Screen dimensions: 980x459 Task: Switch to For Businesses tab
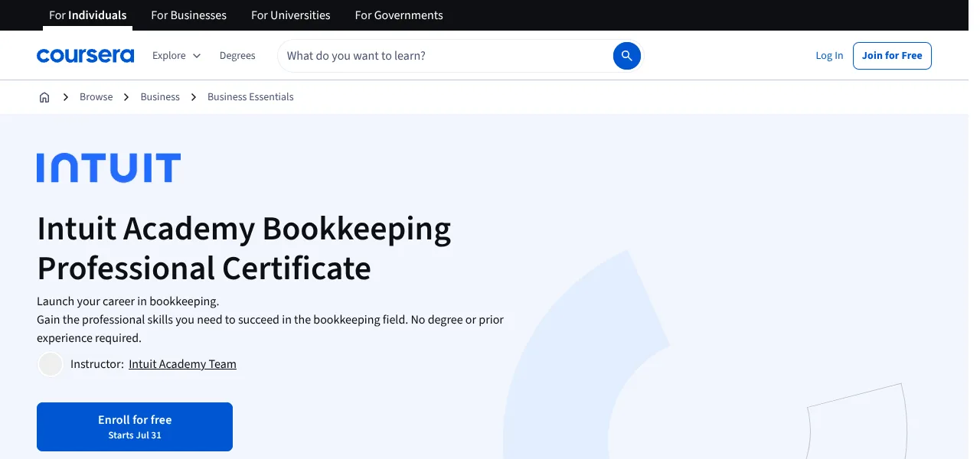pos(189,15)
